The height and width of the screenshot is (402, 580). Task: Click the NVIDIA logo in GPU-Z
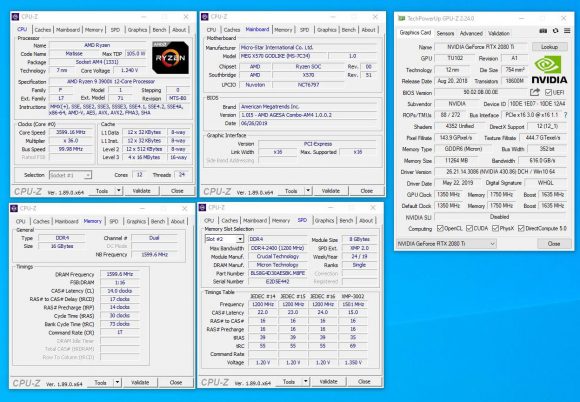549,70
